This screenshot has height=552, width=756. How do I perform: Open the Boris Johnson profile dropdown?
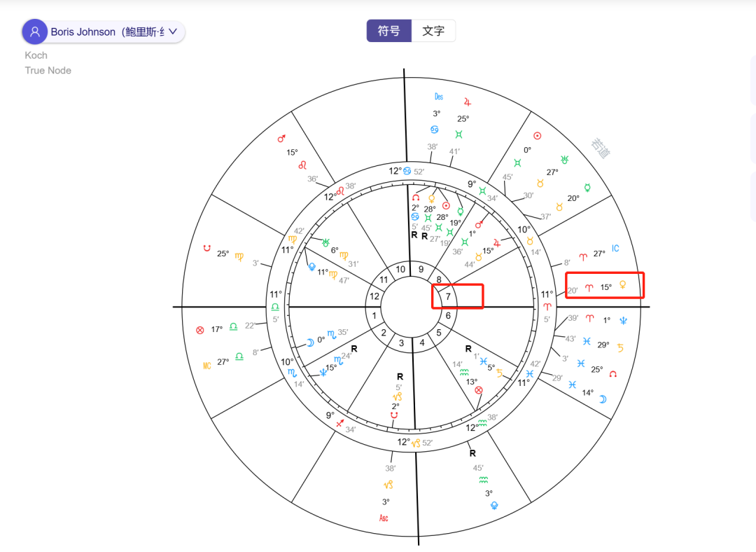[x=172, y=32]
